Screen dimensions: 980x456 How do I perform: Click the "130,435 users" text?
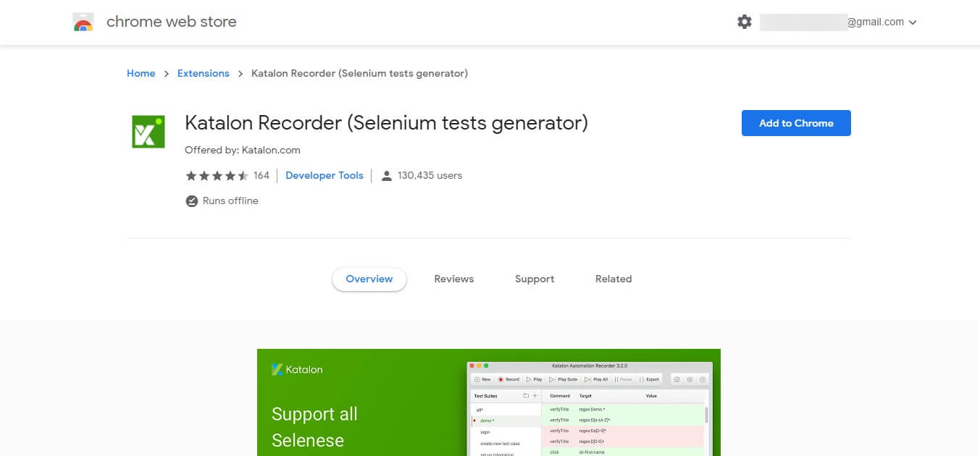tap(430, 175)
